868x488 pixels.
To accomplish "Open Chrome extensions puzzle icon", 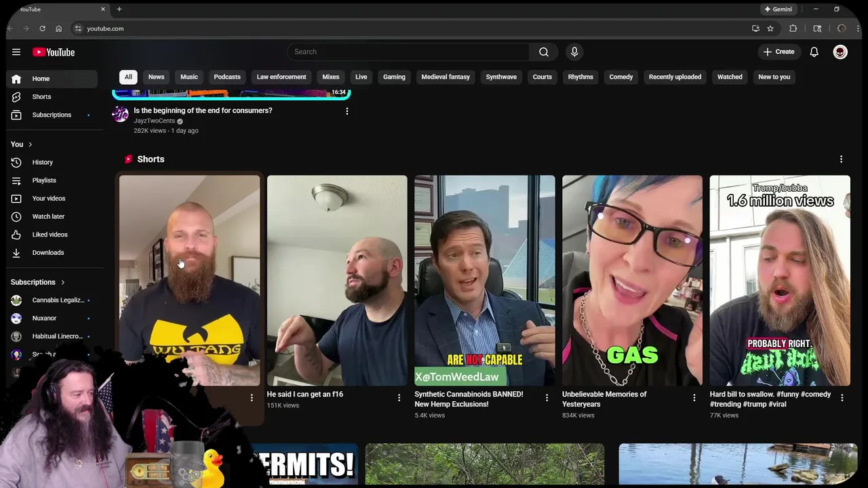I will [793, 28].
